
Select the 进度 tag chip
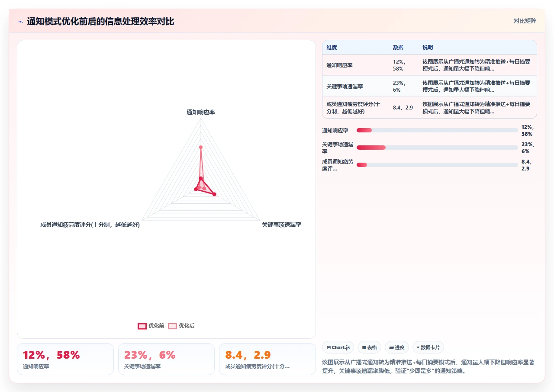396,347
